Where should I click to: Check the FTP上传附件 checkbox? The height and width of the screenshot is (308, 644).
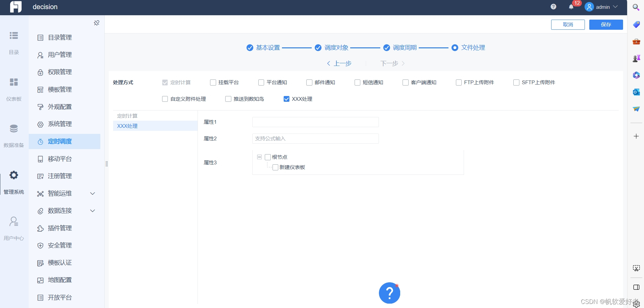459,82
